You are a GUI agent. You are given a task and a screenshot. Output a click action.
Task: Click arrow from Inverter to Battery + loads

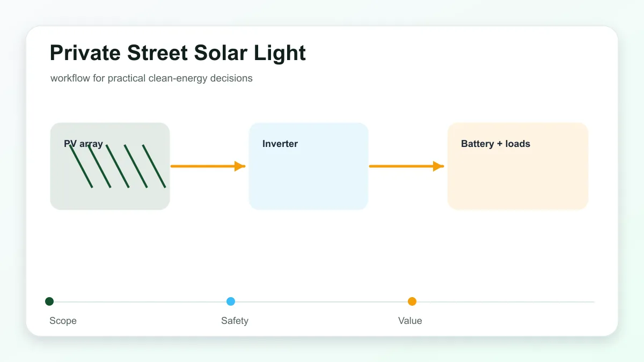point(407,166)
